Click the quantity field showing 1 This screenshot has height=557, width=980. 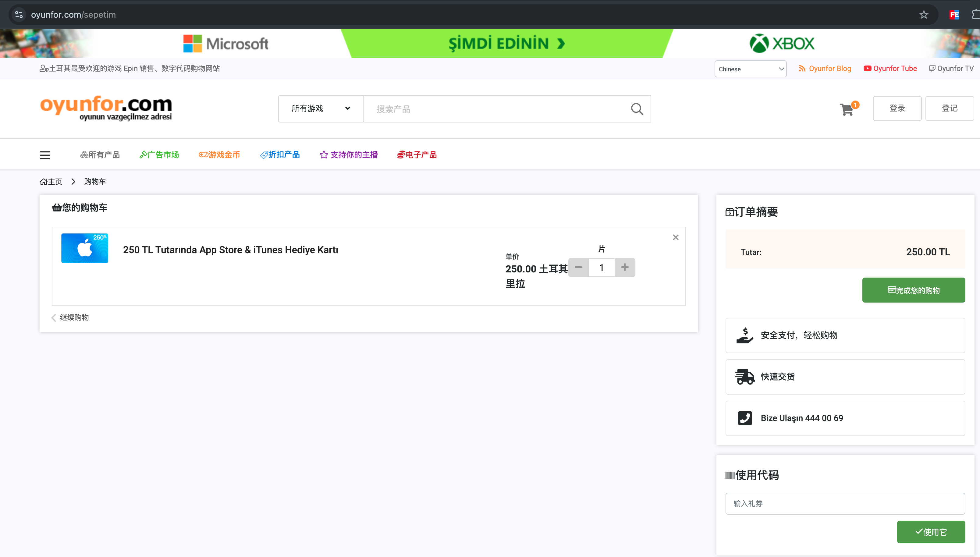click(x=602, y=268)
